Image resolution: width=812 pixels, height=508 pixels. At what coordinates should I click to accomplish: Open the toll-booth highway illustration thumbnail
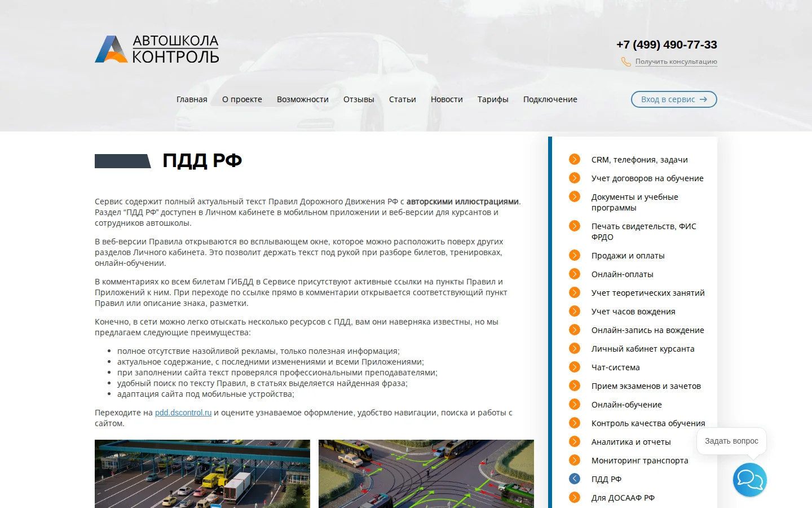click(202, 474)
